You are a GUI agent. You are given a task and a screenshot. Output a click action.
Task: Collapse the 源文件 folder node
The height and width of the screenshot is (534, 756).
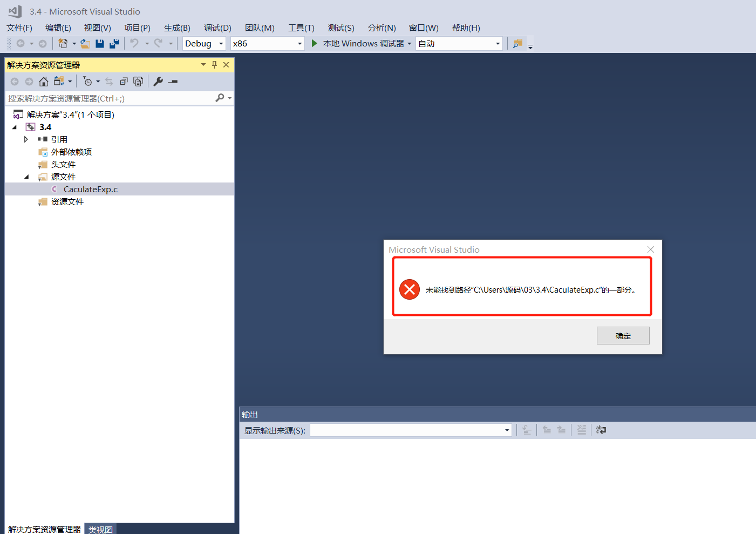[26, 177]
